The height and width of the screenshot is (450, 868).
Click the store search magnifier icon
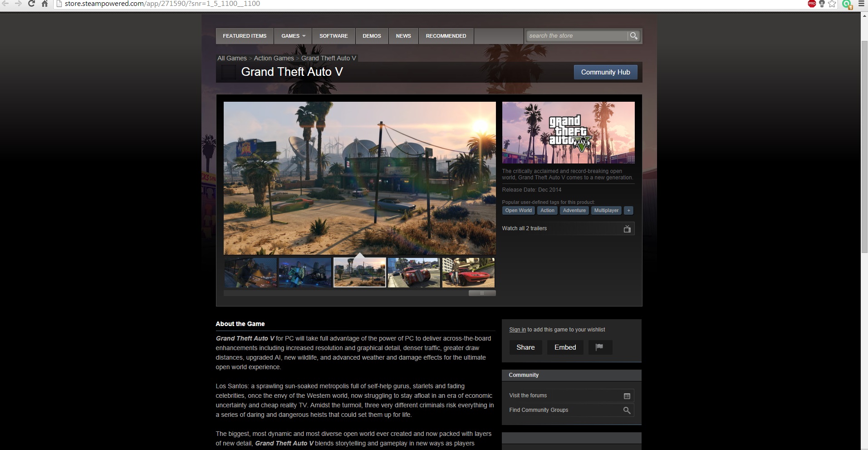click(633, 36)
